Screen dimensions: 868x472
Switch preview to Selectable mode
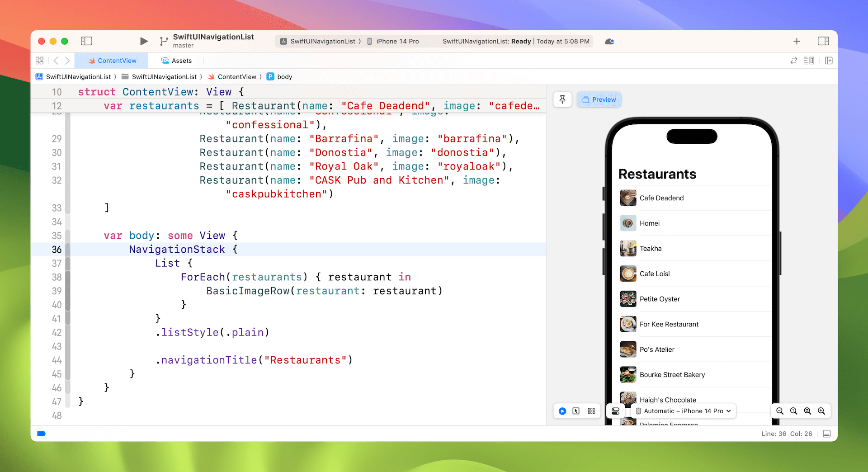(576, 411)
